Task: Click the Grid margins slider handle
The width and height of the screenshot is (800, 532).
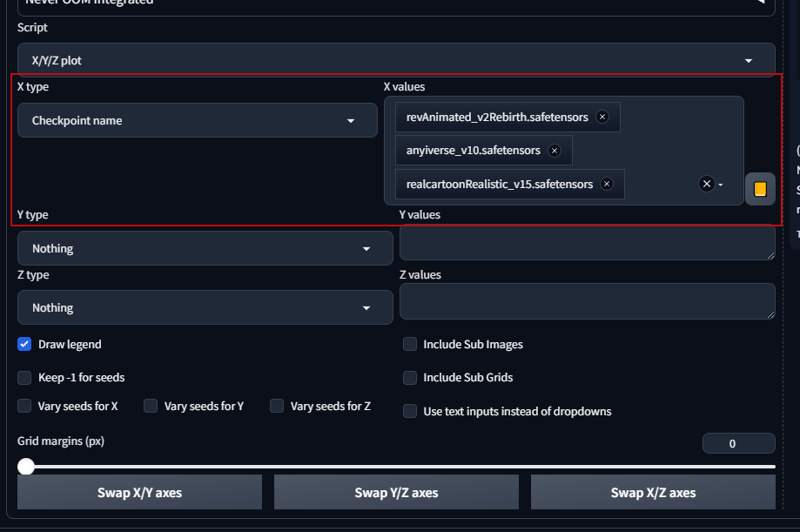Action: click(26, 466)
